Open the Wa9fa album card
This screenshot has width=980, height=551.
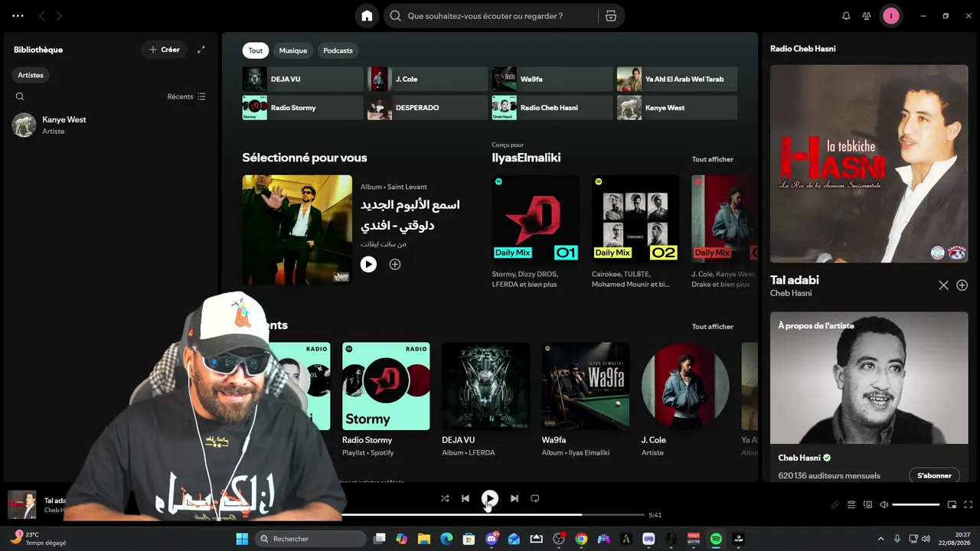tap(586, 399)
